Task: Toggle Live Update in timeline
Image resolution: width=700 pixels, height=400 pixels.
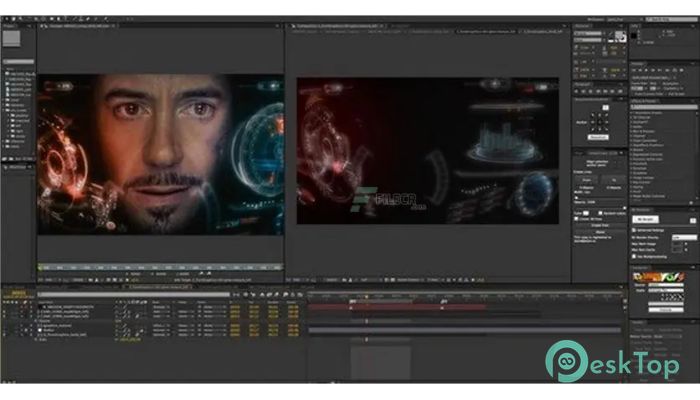Action: [246, 295]
